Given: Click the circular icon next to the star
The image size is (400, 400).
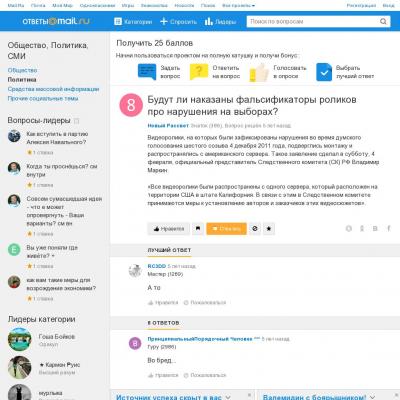Looking at the screenshot, I should 255,229.
